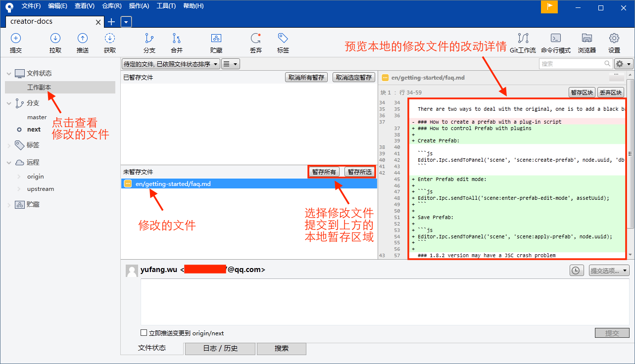Screen dimensions: 635x364
Task: Open 设置 (Settings) gear icon
Action: tap(614, 39)
